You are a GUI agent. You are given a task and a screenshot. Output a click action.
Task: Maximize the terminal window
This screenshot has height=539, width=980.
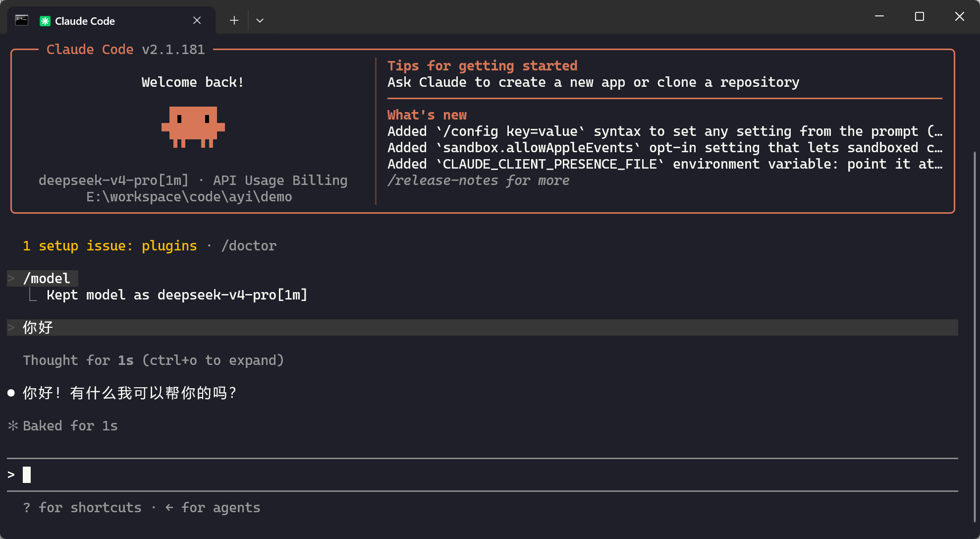pos(920,16)
